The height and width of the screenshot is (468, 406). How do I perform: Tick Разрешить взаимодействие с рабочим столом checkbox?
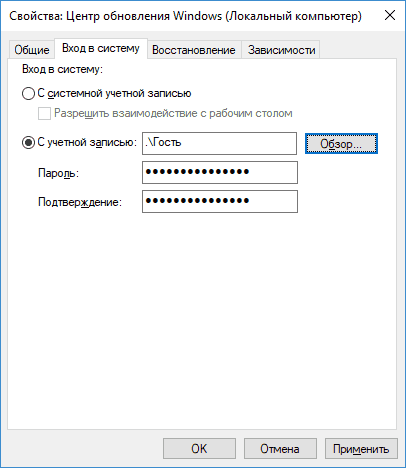click(x=44, y=114)
